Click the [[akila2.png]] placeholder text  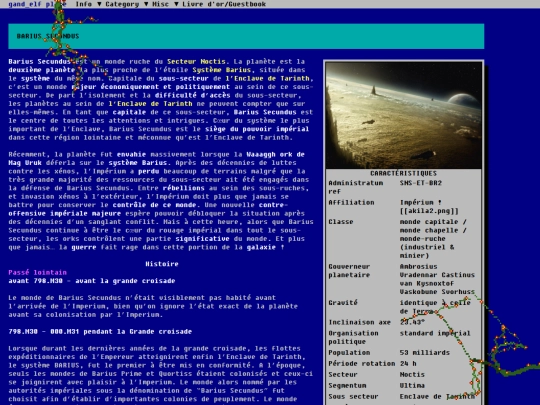click(x=429, y=211)
